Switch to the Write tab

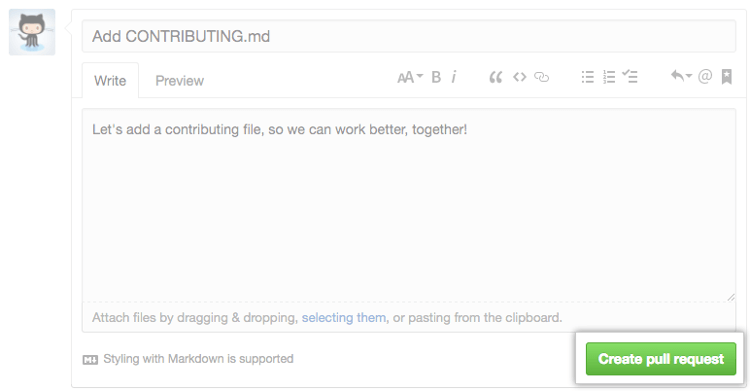pos(110,80)
